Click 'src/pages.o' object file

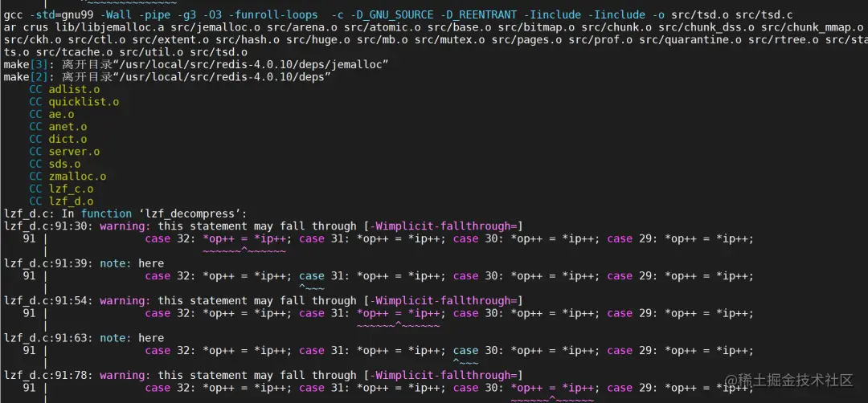pyautogui.click(x=526, y=39)
